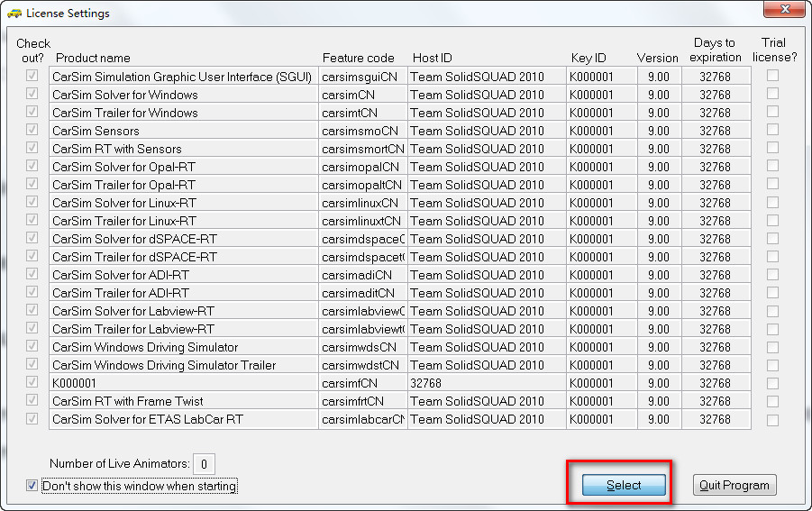The width and height of the screenshot is (812, 511).
Task: Enable trial license for CarSim Solver for ETAS LabCar RT
Action: (x=772, y=420)
